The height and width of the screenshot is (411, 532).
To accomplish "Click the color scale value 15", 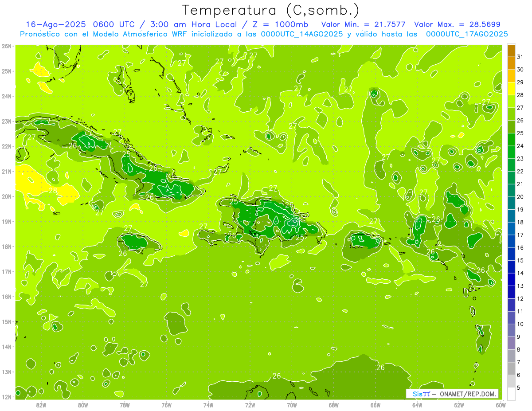I will 520,260.
